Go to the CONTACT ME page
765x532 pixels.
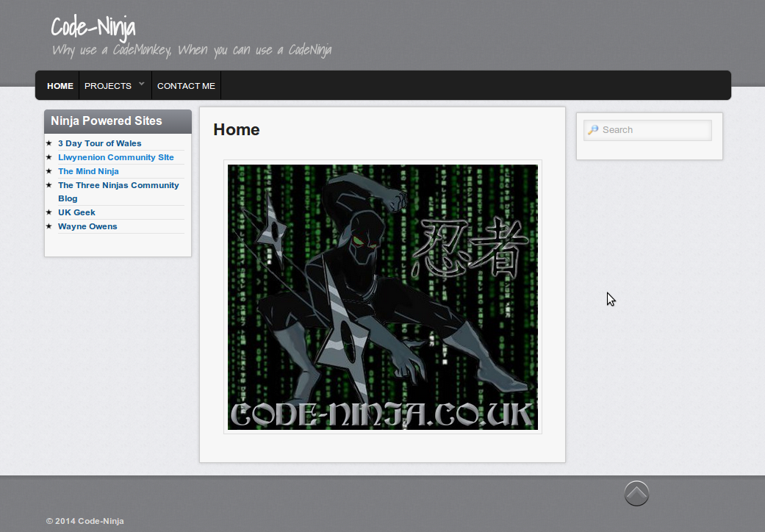pyautogui.click(x=186, y=86)
